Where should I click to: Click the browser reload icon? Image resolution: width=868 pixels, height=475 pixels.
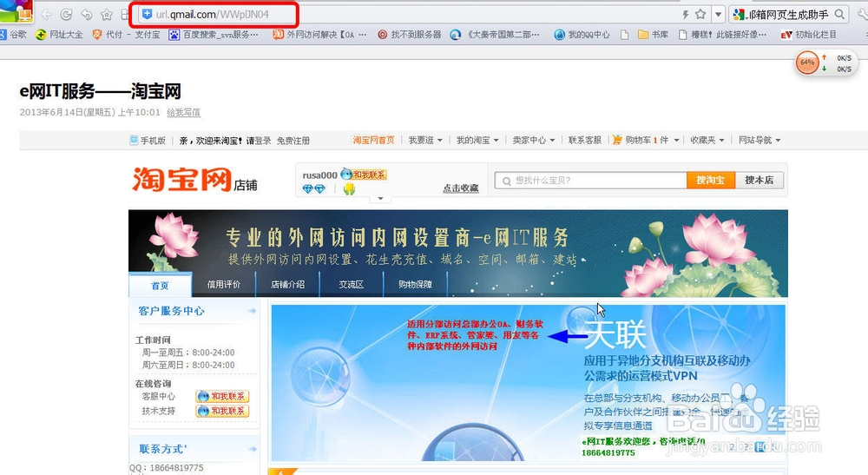pos(67,15)
